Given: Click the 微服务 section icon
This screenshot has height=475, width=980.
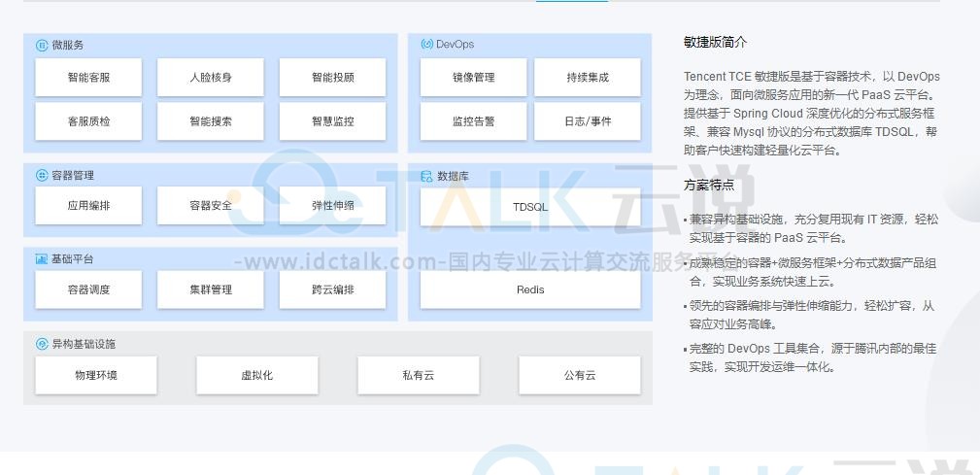Looking at the screenshot, I should pyautogui.click(x=42, y=45).
